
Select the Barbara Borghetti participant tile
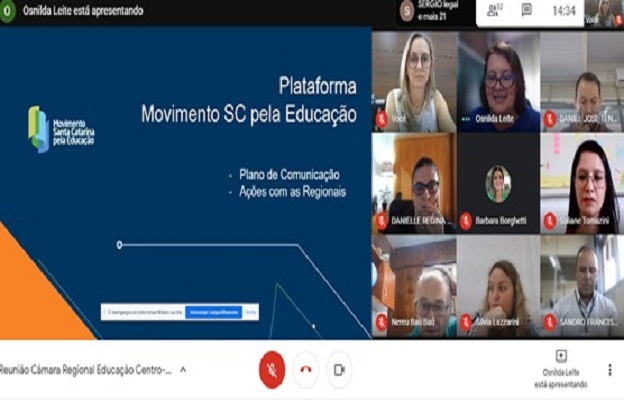(x=498, y=184)
